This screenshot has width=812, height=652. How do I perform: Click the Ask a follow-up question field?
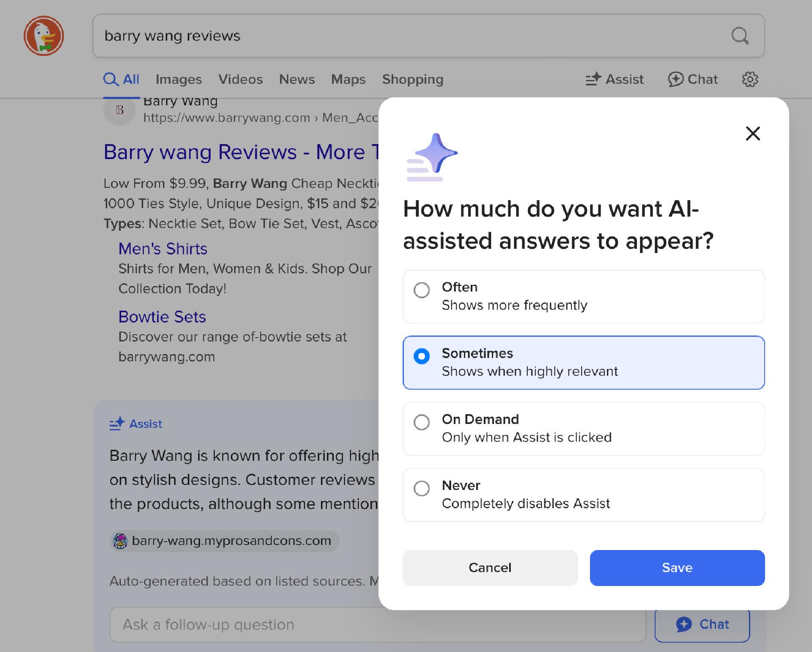378,624
